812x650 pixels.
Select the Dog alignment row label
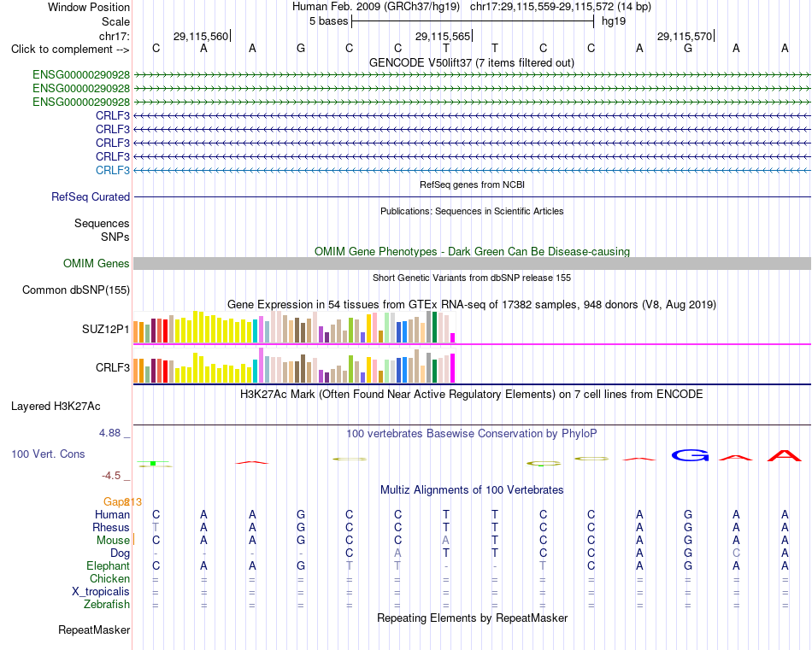point(120,553)
